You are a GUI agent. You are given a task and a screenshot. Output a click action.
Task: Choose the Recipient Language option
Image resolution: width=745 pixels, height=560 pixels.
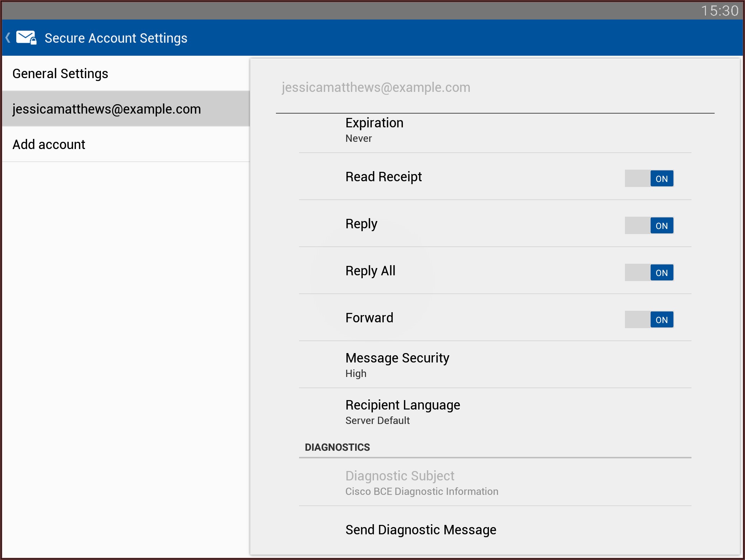pos(402,412)
